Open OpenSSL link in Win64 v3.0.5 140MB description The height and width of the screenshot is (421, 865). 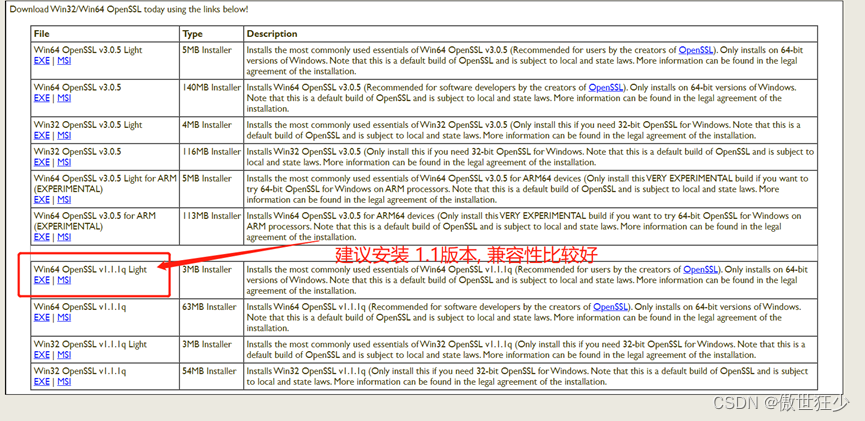(607, 88)
